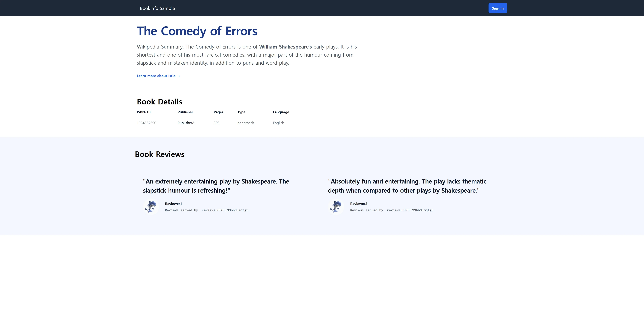Image resolution: width=644 pixels, height=320 pixels.
Task: Select the title The Comedy of Errors
Action: [197, 31]
